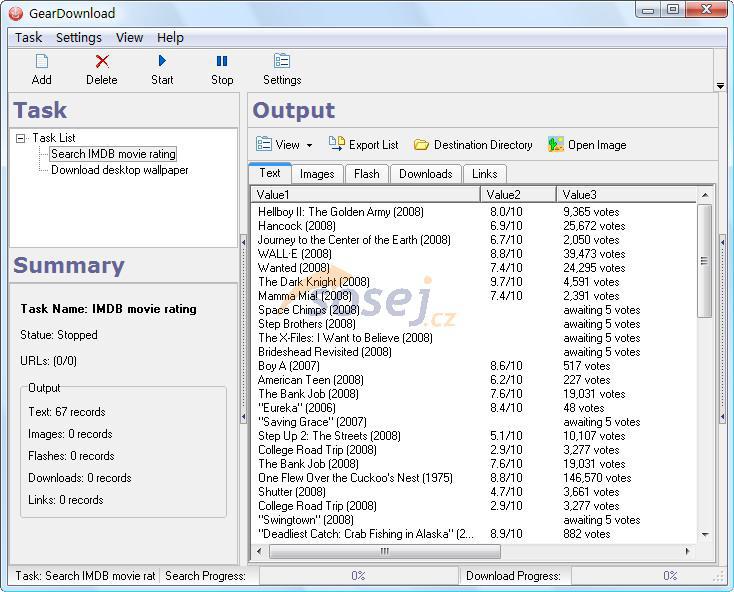The height and width of the screenshot is (592, 734).
Task: Switch to the Flash tab
Action: (367, 174)
